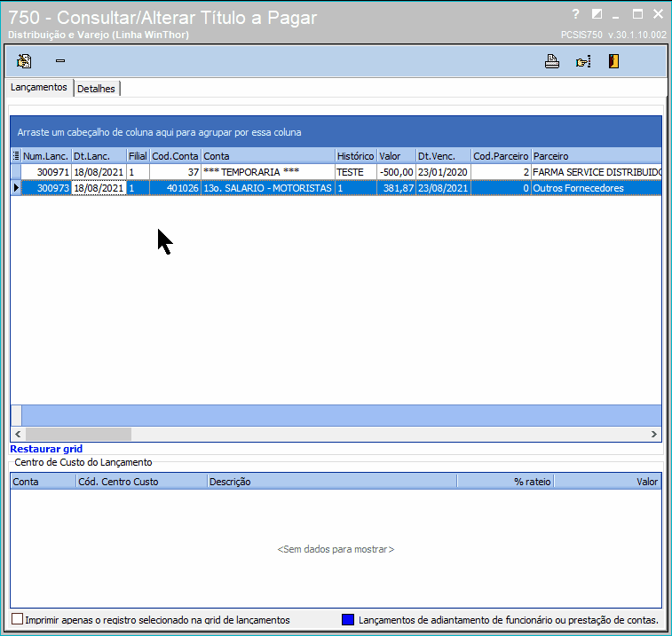672x636 pixels.
Task: Click the Cod.Parceiro column header
Action: coord(501,156)
